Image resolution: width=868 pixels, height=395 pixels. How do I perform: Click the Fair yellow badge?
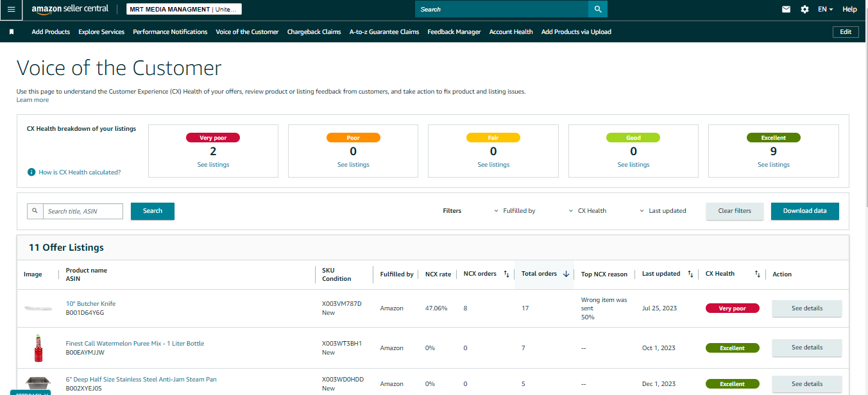(493, 138)
